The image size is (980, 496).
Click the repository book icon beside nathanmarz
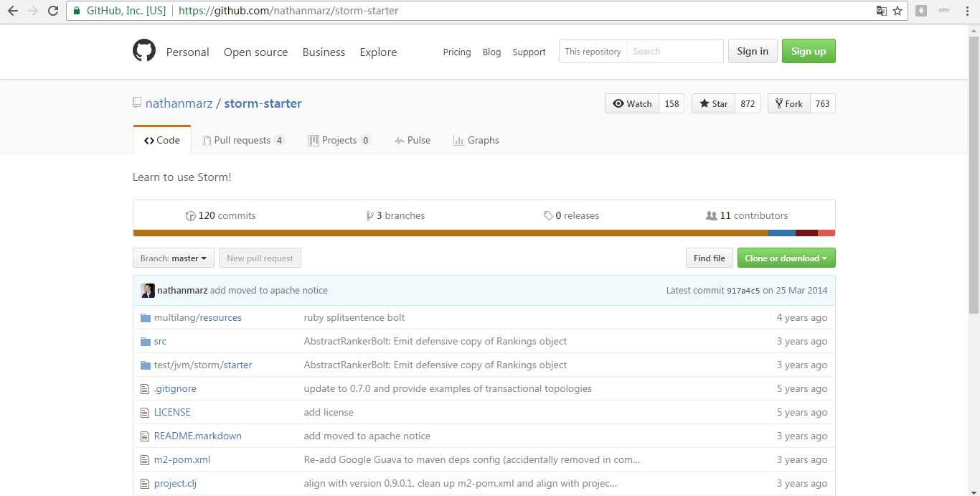137,103
